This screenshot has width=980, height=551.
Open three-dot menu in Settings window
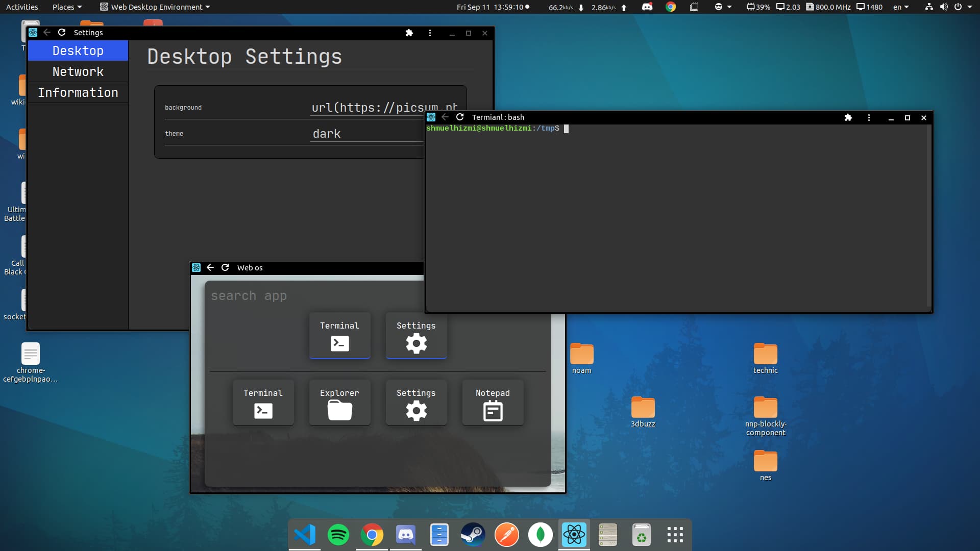[430, 33]
